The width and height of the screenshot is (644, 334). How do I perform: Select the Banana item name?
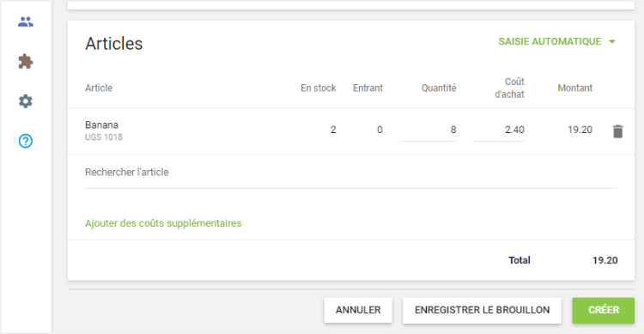click(x=101, y=124)
